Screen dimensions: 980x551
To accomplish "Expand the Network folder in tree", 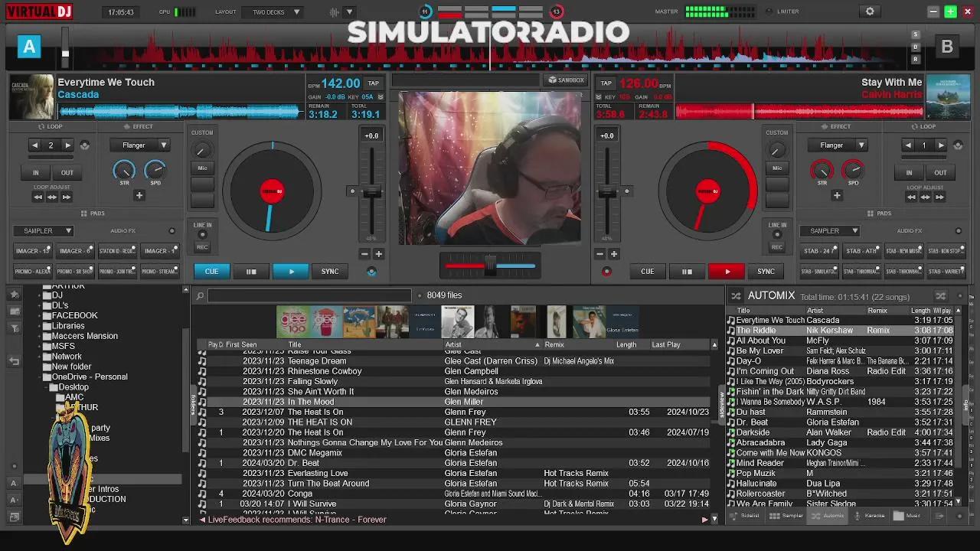I will [x=40, y=357].
